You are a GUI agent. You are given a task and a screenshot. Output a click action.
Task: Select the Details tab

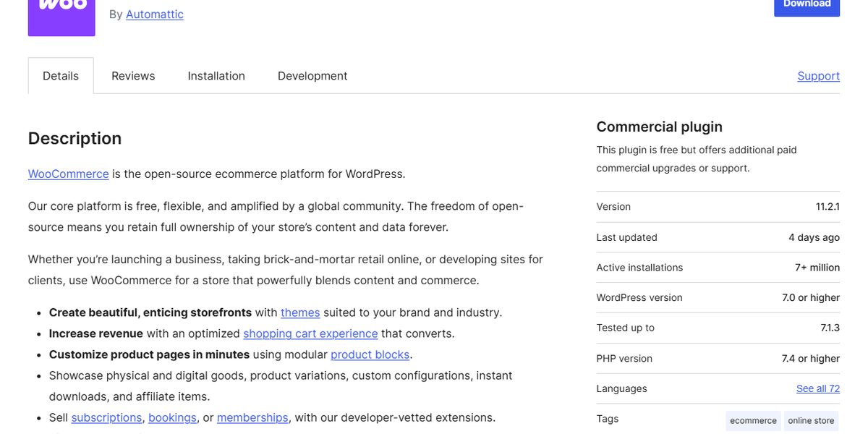click(x=61, y=76)
